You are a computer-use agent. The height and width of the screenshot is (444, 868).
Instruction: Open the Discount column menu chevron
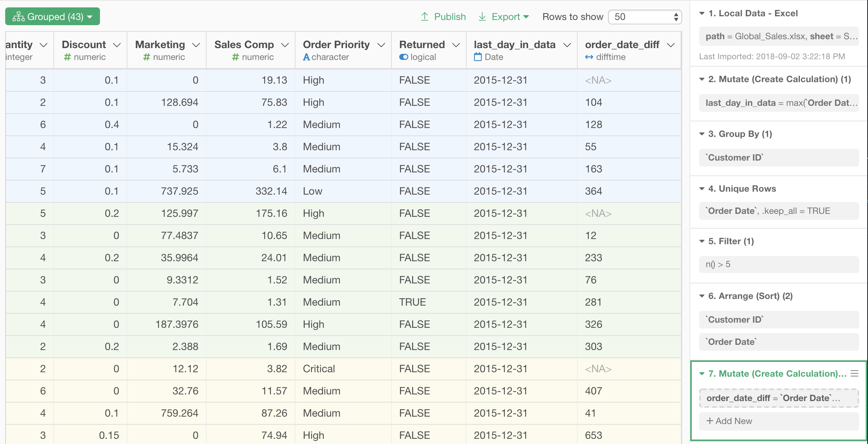click(117, 45)
